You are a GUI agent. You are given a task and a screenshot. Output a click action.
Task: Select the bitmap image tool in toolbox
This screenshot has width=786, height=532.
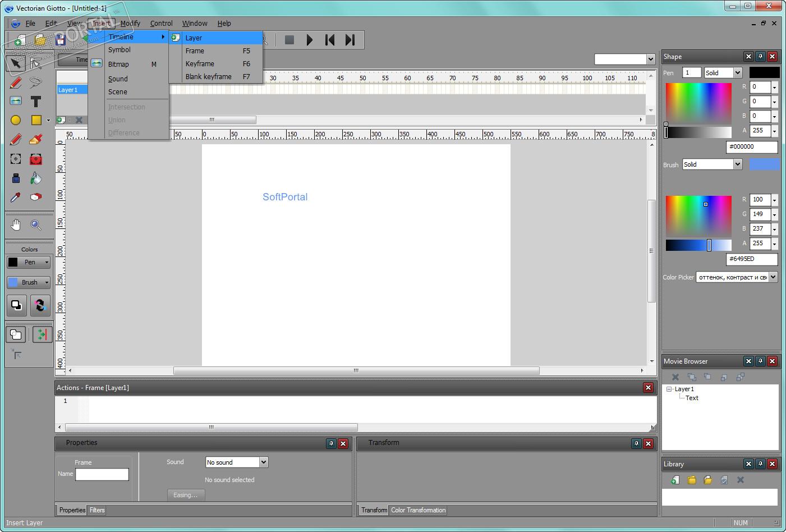point(16,101)
